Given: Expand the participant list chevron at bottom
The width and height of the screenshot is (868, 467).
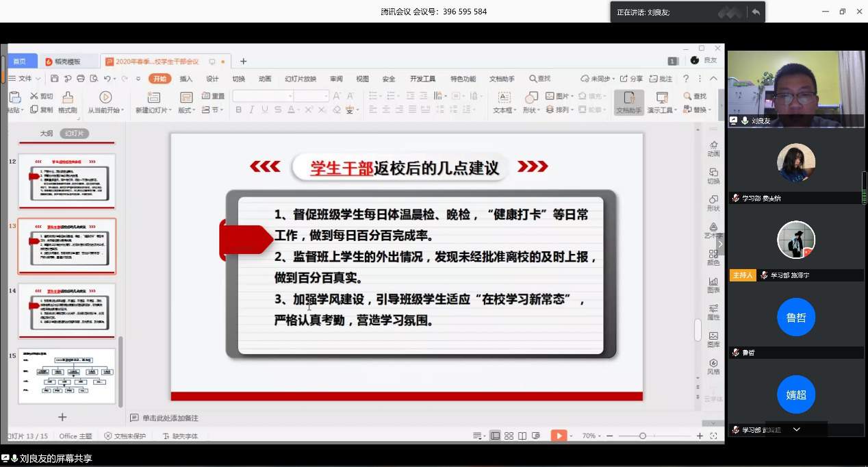Looking at the screenshot, I should (x=796, y=429).
